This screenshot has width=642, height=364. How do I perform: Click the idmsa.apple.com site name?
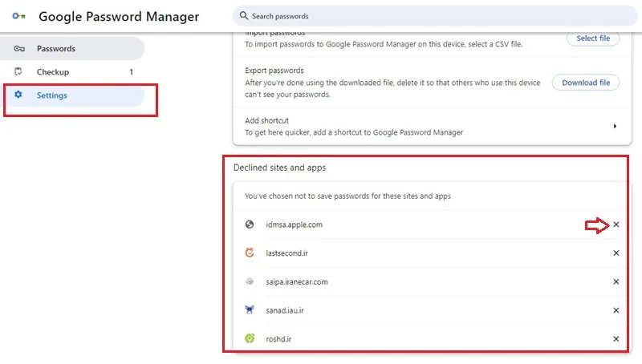click(294, 224)
